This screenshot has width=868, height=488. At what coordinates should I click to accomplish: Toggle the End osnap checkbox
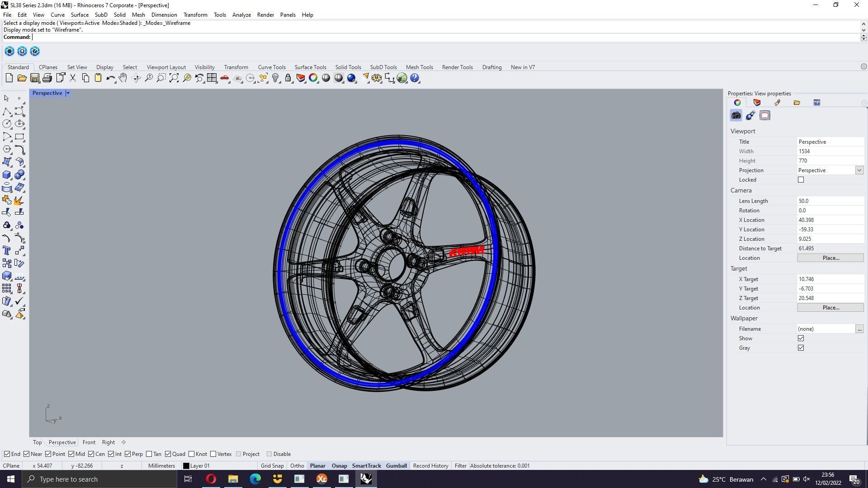tap(7, 454)
